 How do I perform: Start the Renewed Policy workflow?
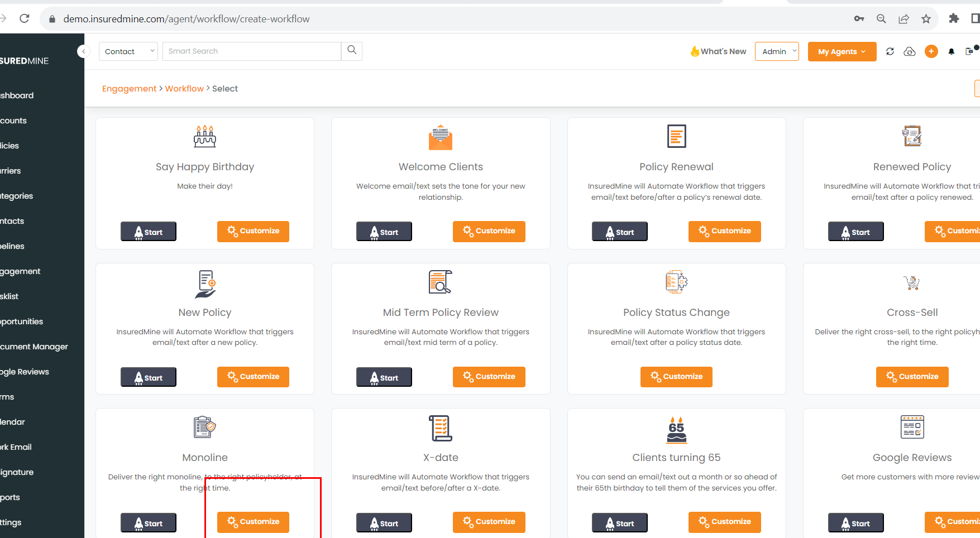855,232
